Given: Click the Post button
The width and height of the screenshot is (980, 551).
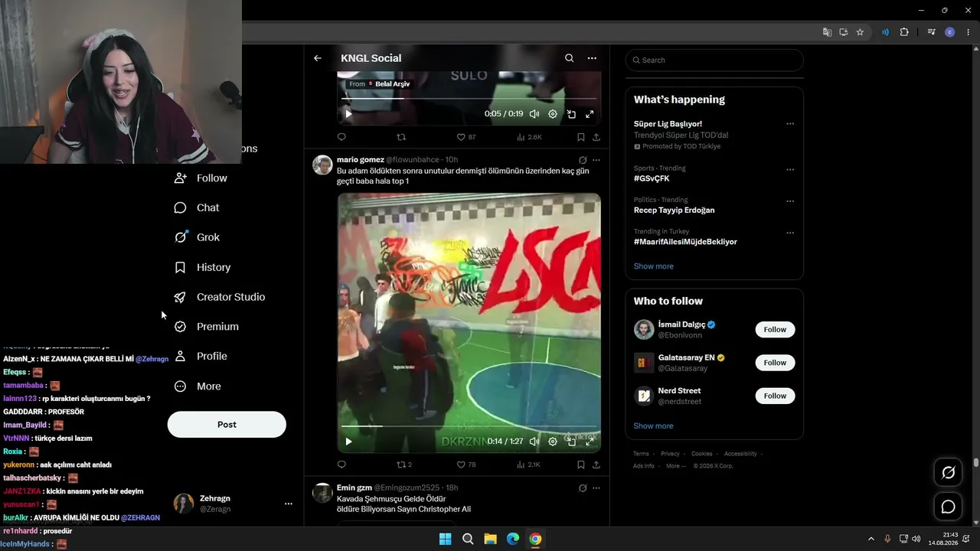Looking at the screenshot, I should 227,425.
